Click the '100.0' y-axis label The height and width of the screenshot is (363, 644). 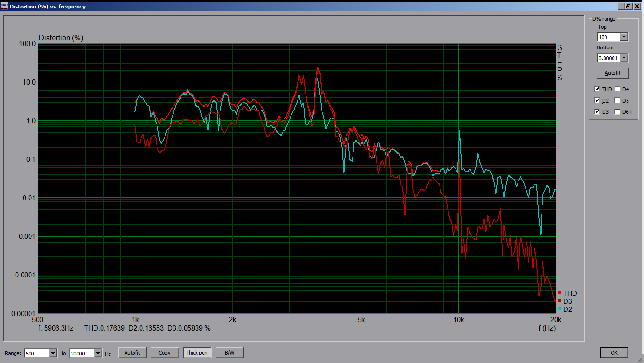(28, 44)
